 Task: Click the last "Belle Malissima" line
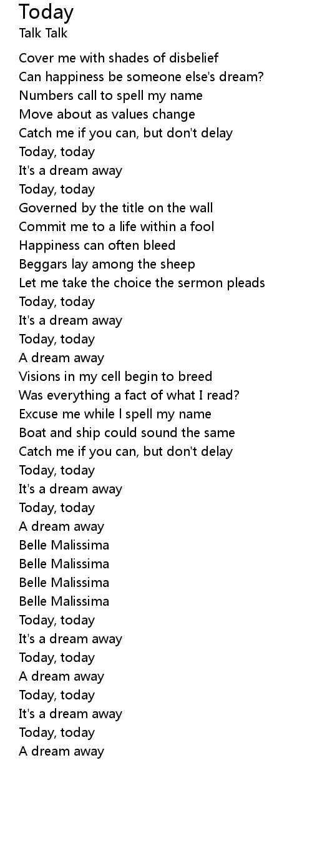tap(64, 601)
